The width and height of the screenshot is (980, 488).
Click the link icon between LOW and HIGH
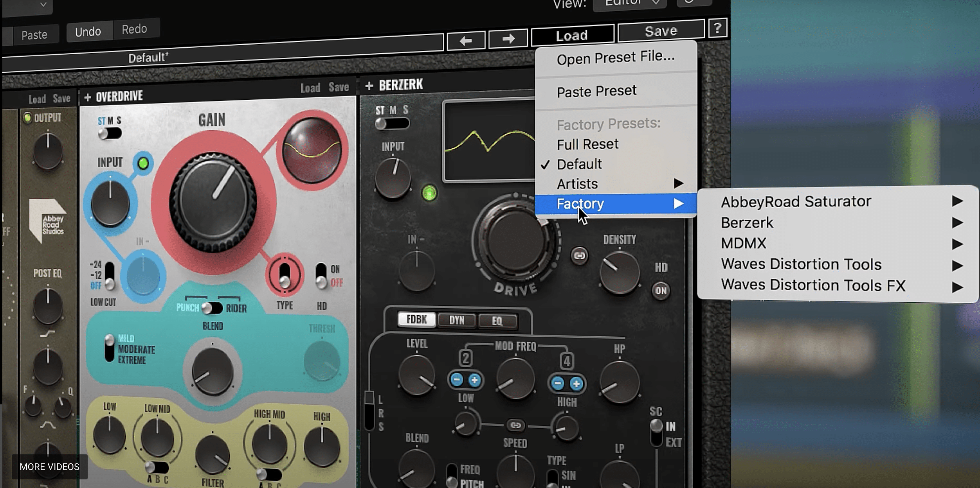coord(515,425)
